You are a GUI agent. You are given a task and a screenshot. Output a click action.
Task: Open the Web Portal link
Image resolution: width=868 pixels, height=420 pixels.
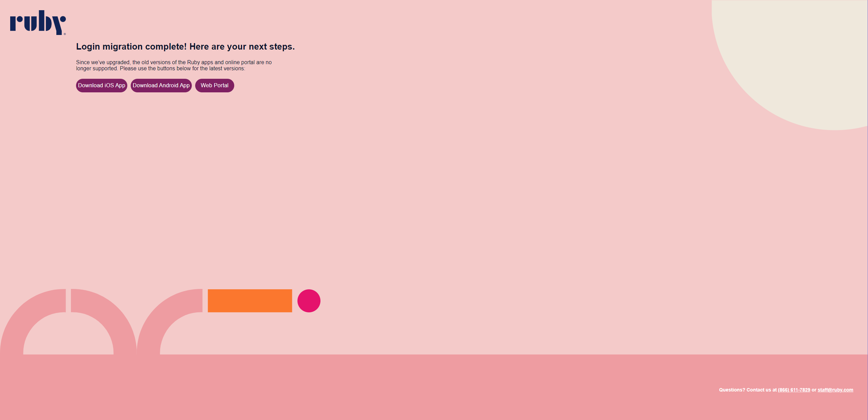click(x=214, y=85)
